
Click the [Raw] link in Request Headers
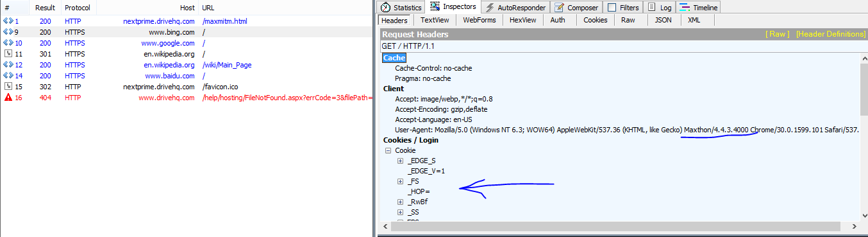point(778,34)
